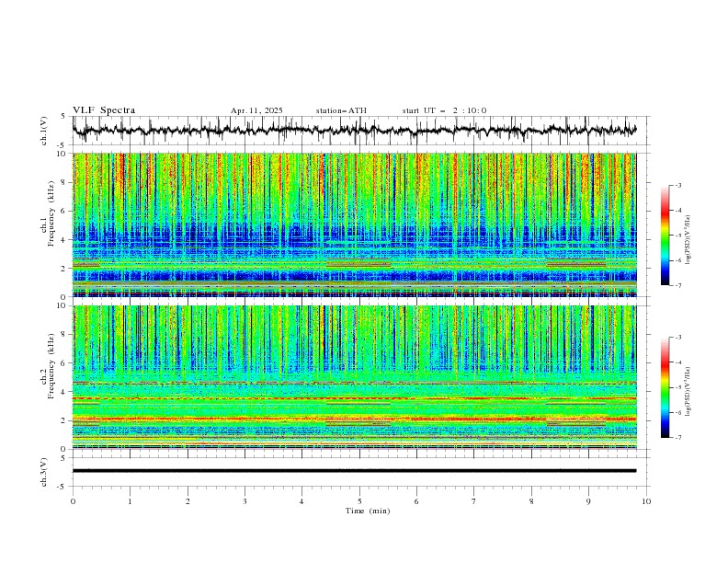Click the '-7' value on lower color bar
This screenshot has height=563, width=728.
point(677,438)
